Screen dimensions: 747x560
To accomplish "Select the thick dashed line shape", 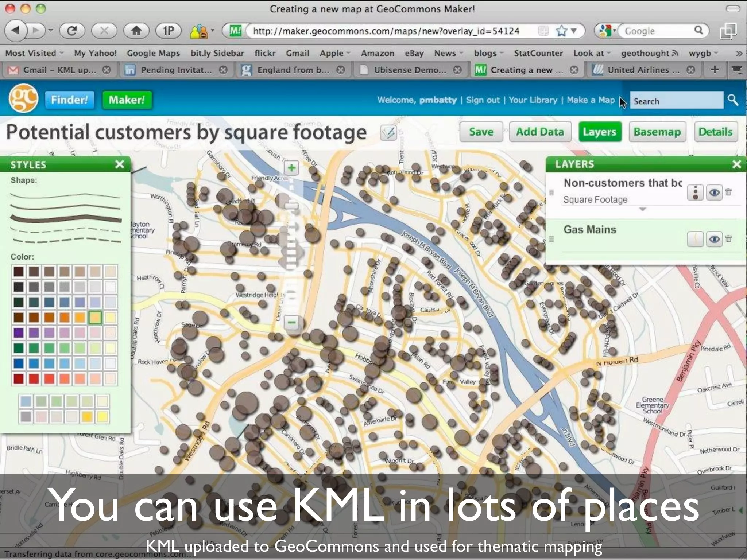I will pos(66,240).
